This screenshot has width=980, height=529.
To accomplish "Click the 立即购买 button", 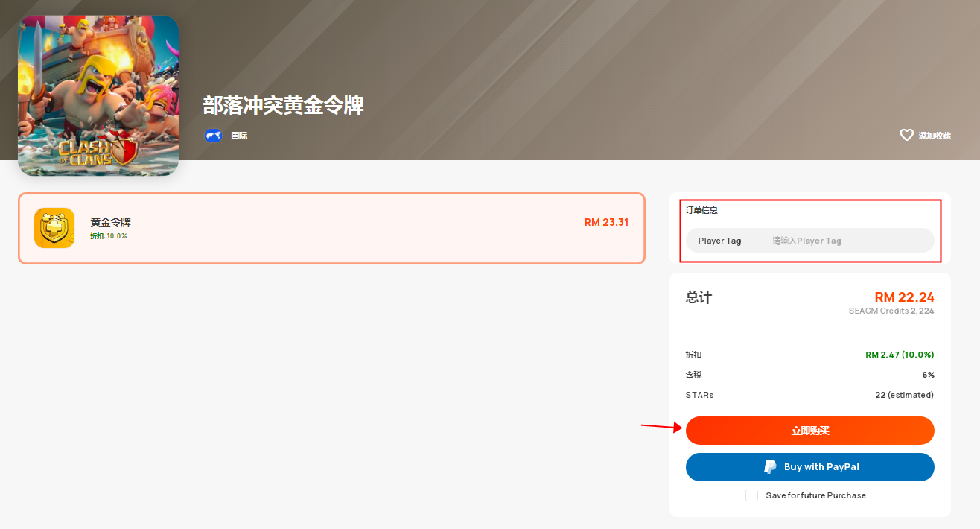I will [810, 431].
